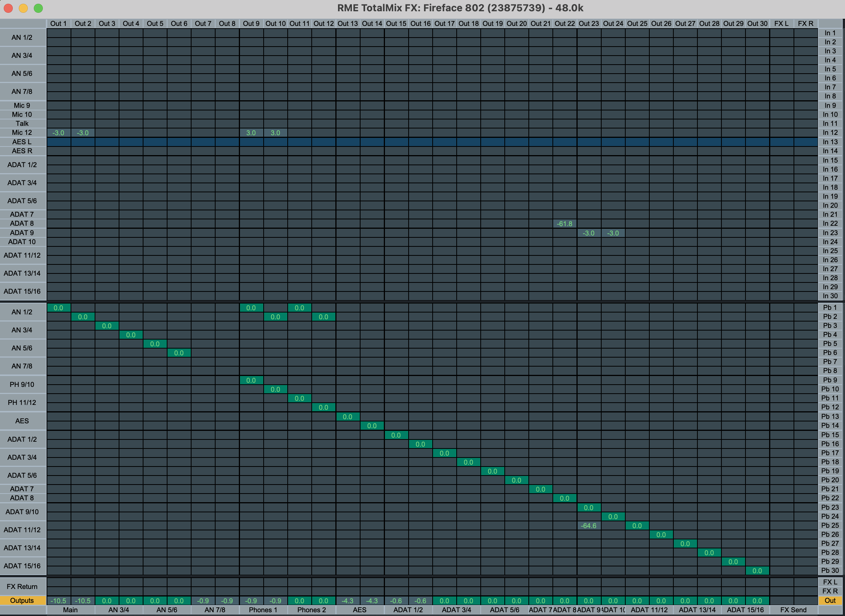This screenshot has width=845, height=616.
Task: Click the 3.0 gain cell under Out 10
Action: point(275,133)
